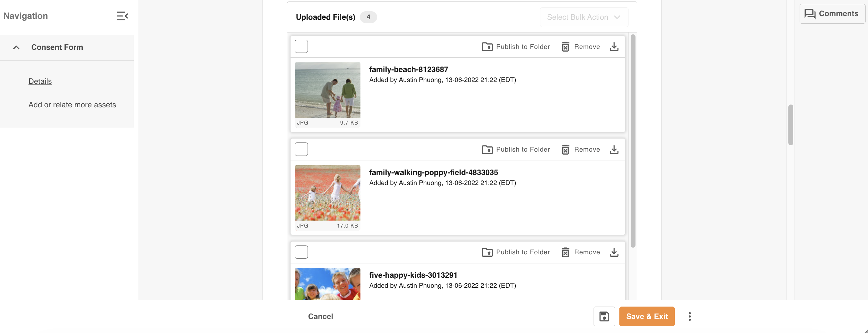This screenshot has height=333, width=868.
Task: Go to Add or relate more assets
Action: pyautogui.click(x=72, y=105)
